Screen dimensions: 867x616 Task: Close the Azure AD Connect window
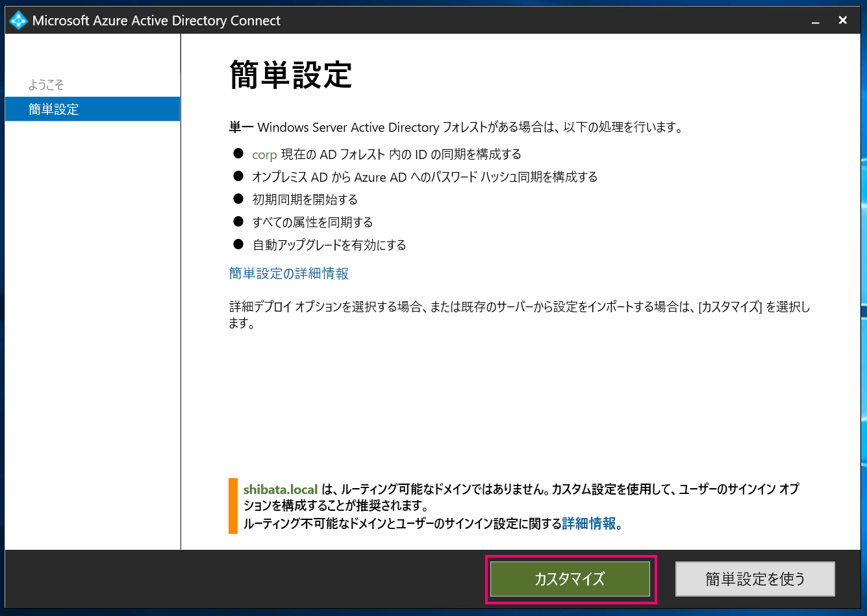[843, 20]
